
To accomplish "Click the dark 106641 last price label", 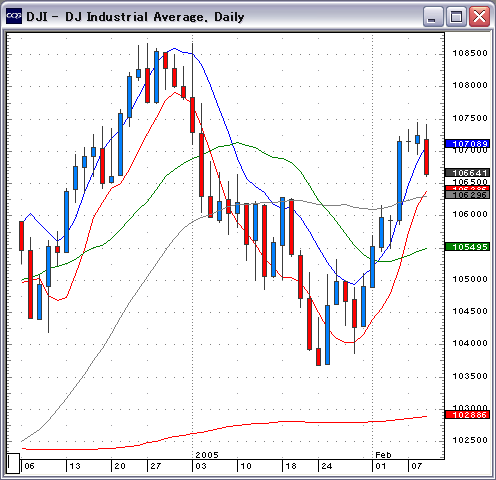I will (x=467, y=172).
